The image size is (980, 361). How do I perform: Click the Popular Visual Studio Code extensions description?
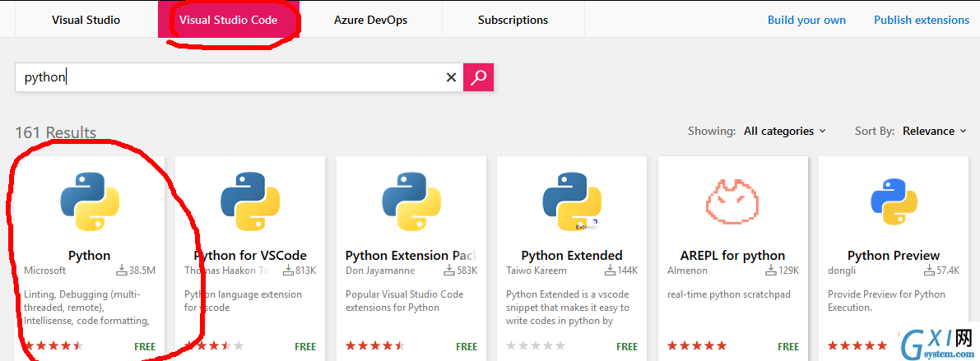click(404, 301)
